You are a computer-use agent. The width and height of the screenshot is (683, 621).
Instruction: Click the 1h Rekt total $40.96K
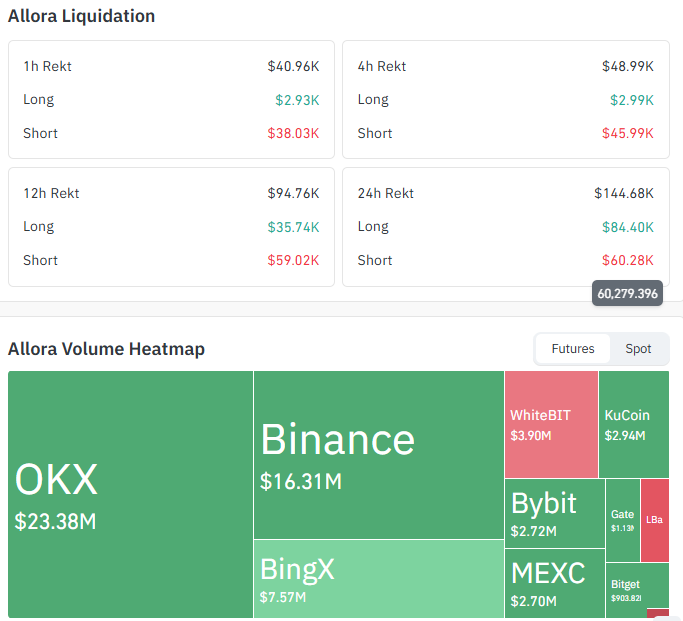[x=293, y=66]
